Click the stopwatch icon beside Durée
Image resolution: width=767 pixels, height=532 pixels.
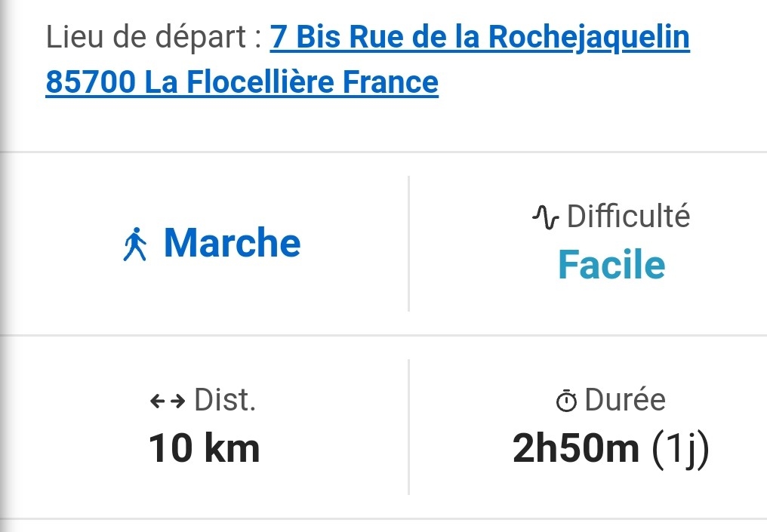coord(566,401)
